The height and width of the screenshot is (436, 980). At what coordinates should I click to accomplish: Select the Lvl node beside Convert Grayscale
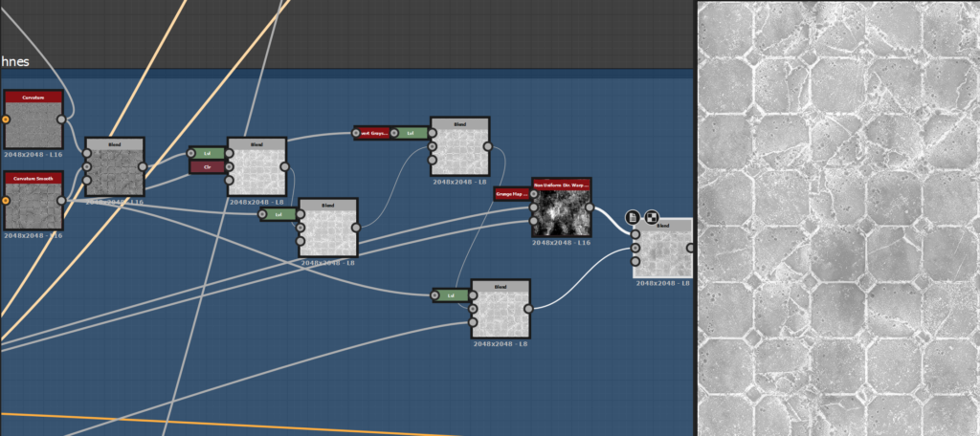(x=410, y=133)
